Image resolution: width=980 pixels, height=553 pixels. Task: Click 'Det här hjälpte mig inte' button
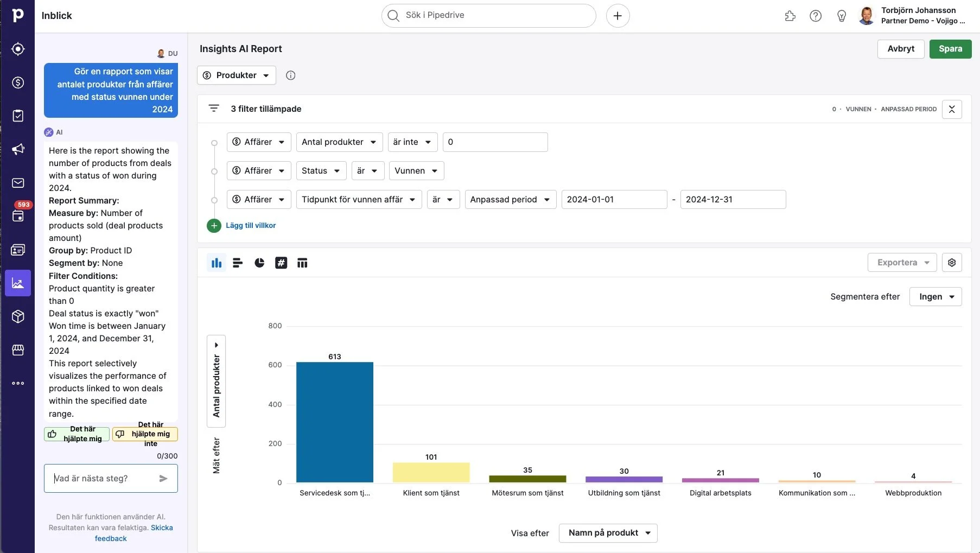pyautogui.click(x=145, y=434)
